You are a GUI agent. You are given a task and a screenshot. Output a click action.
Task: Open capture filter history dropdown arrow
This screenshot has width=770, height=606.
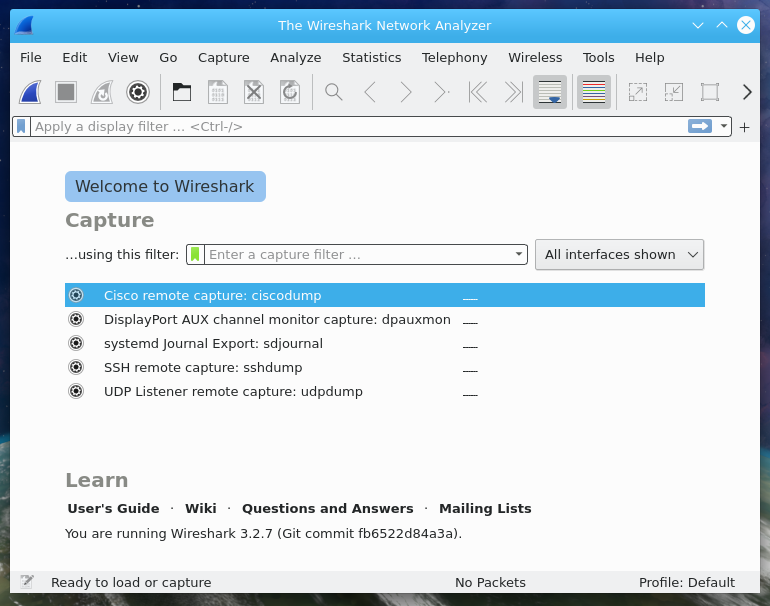[519, 254]
